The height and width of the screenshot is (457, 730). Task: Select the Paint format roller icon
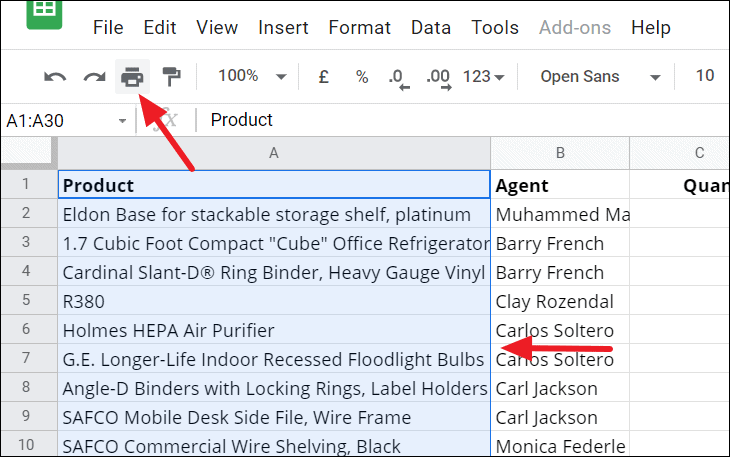(x=171, y=77)
